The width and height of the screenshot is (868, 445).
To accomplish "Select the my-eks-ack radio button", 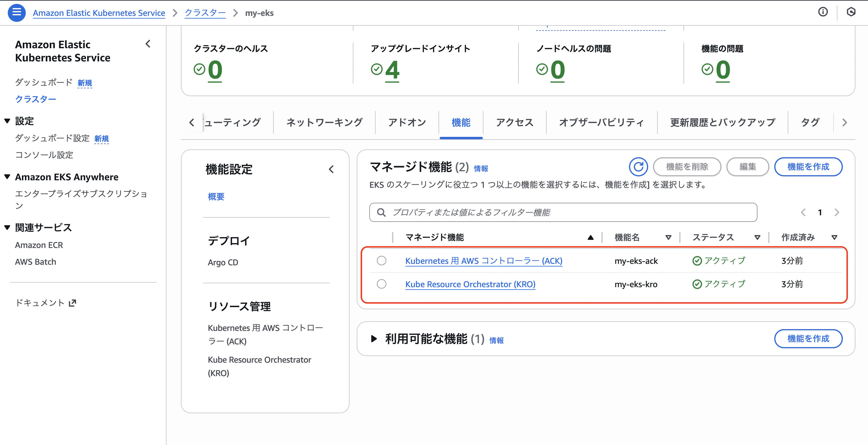I will click(382, 261).
